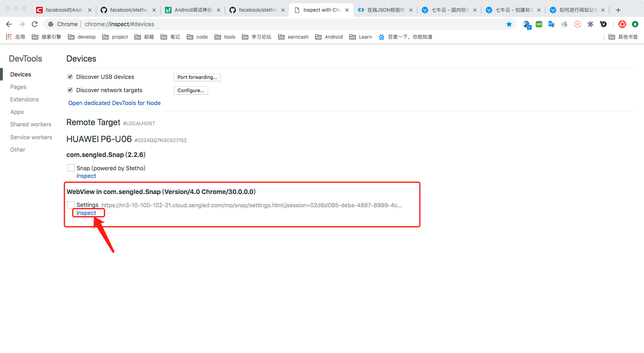
Task: Click the green update arrow icon
Action: pyautogui.click(x=635, y=24)
